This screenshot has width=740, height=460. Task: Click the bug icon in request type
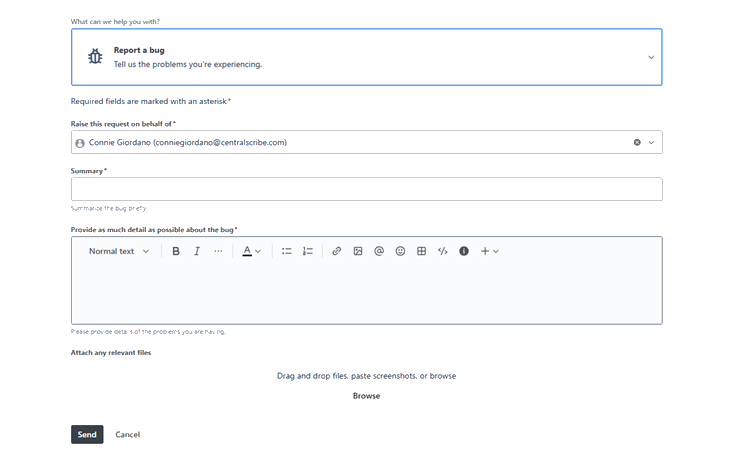pos(95,57)
